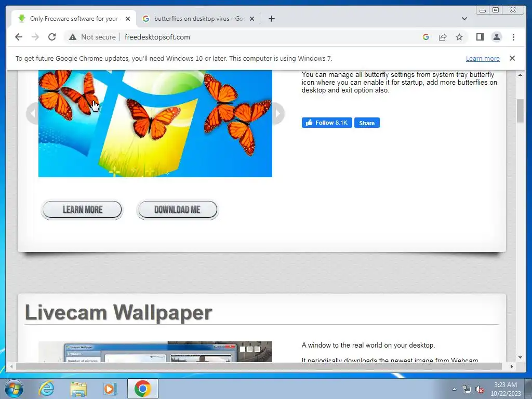
Task: Click the scroll left arrow
Action: pos(11,366)
